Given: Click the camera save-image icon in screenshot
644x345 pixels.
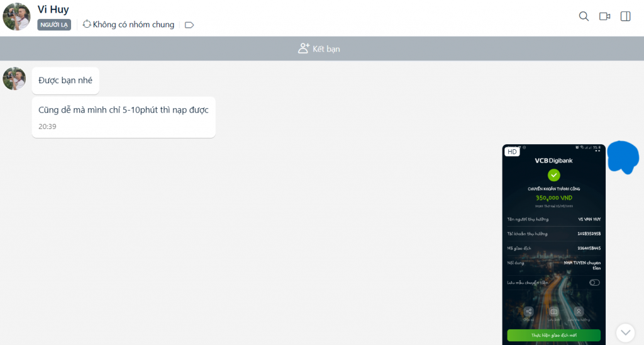Looking at the screenshot, I should (x=553, y=312).
